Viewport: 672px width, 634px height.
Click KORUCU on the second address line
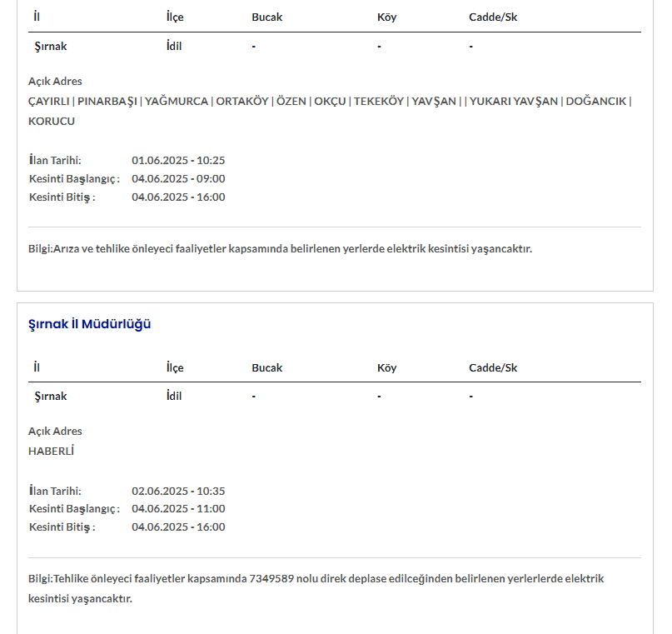tap(52, 122)
